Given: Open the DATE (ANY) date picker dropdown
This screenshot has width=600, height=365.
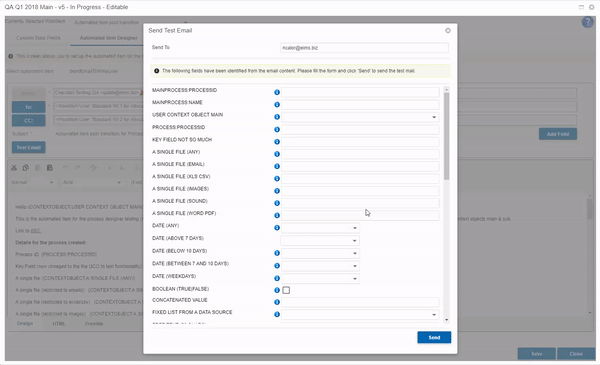Looking at the screenshot, I should (355, 228).
